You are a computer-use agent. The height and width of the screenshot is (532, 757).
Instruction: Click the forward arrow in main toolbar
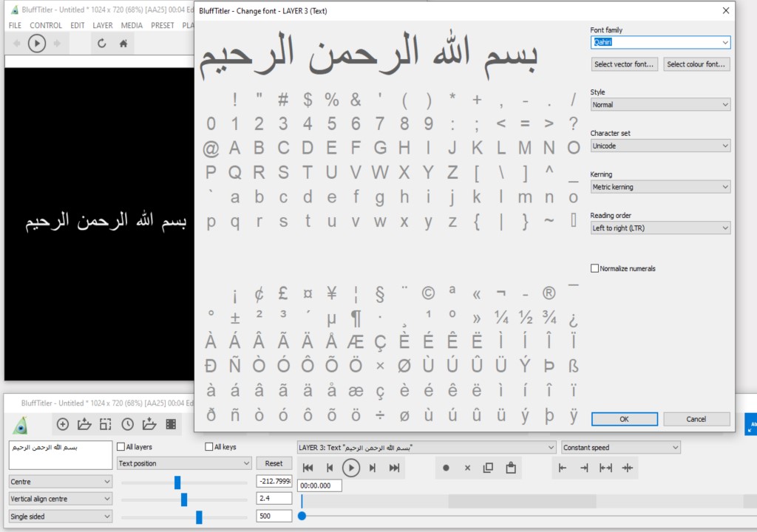click(57, 44)
